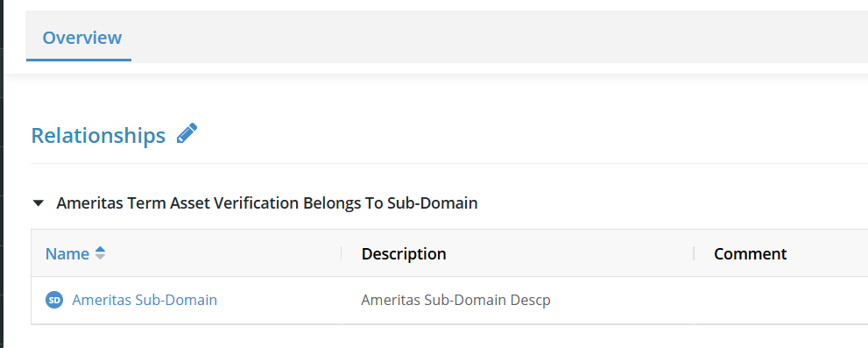Click the Comment column header
868x348 pixels.
point(750,254)
